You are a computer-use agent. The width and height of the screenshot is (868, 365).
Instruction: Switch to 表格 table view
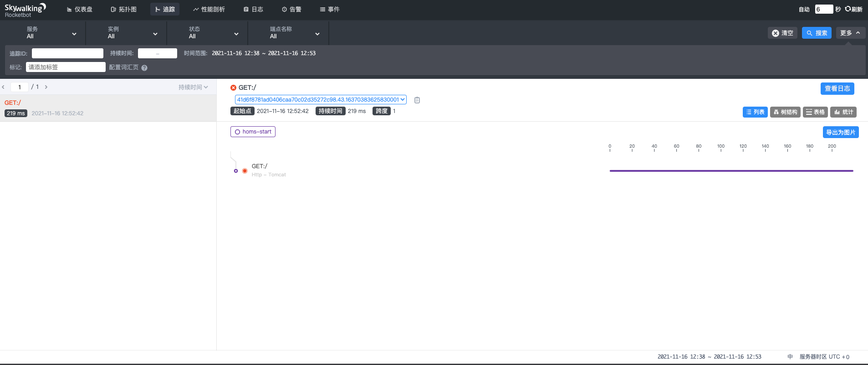pos(815,112)
